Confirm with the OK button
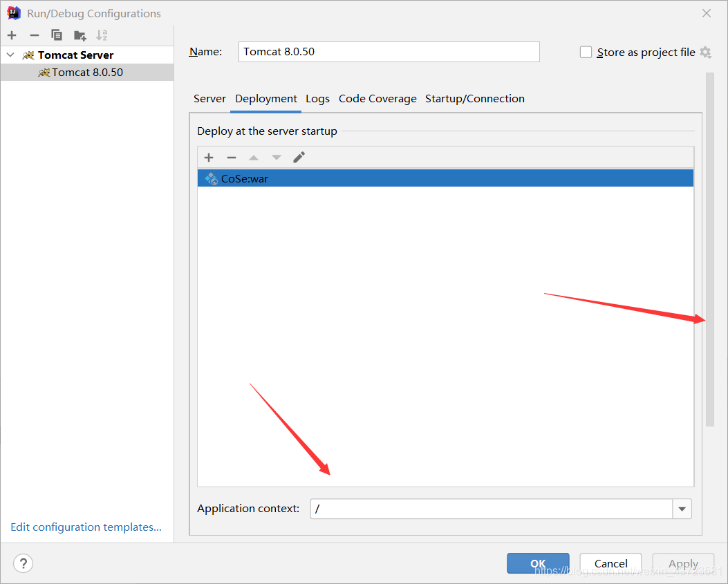Image resolution: width=728 pixels, height=584 pixels. 538,563
